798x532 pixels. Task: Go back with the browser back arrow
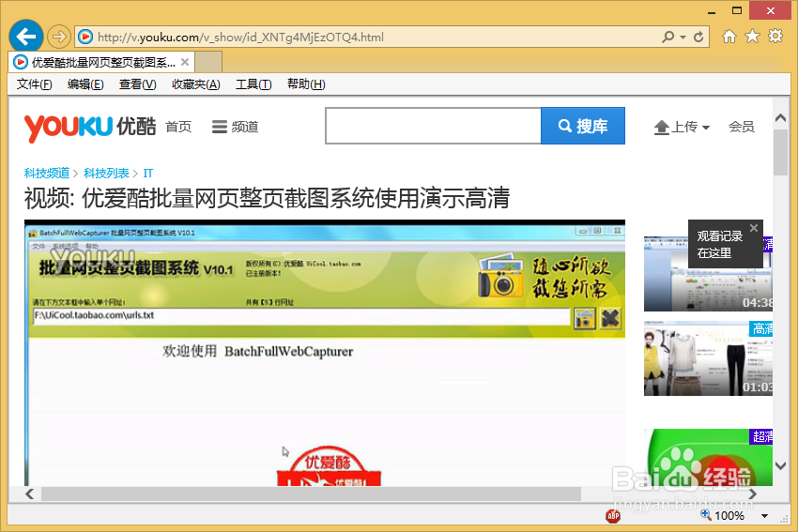pos(26,36)
